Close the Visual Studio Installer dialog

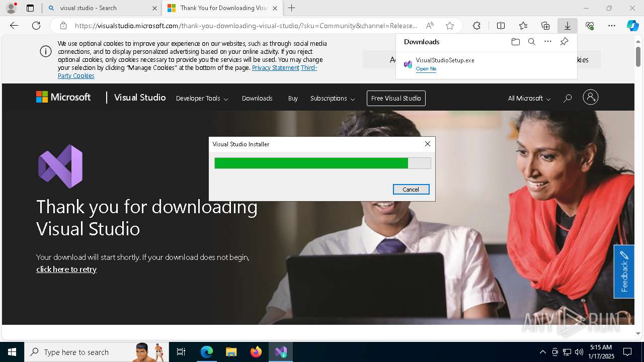428,144
